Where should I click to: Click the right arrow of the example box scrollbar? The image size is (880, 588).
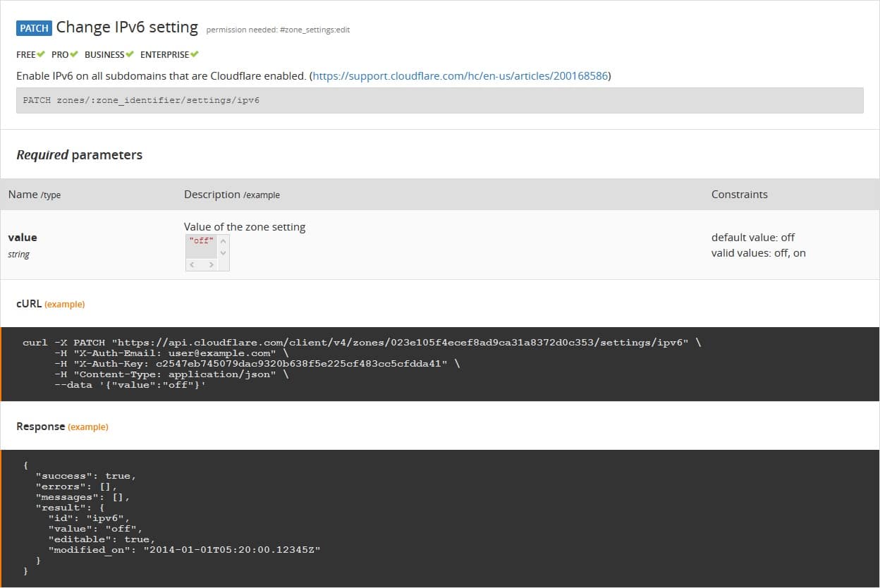211,264
